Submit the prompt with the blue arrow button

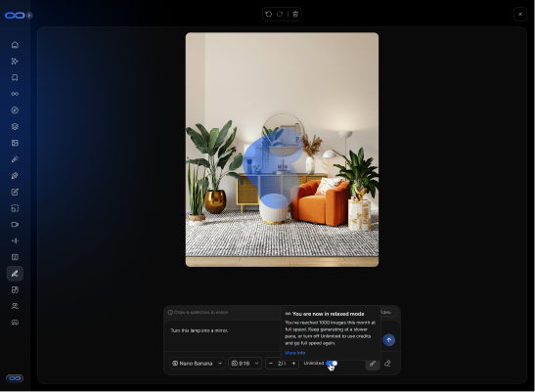coord(388,340)
